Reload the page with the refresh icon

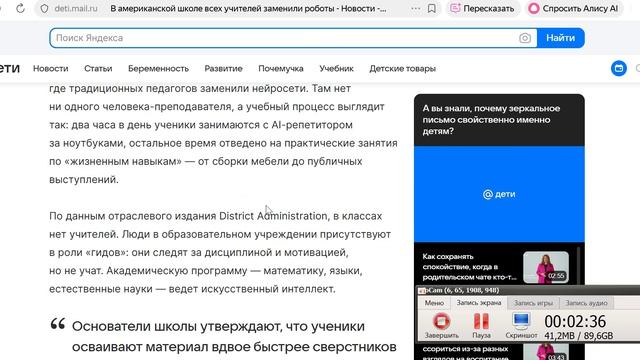20,8
